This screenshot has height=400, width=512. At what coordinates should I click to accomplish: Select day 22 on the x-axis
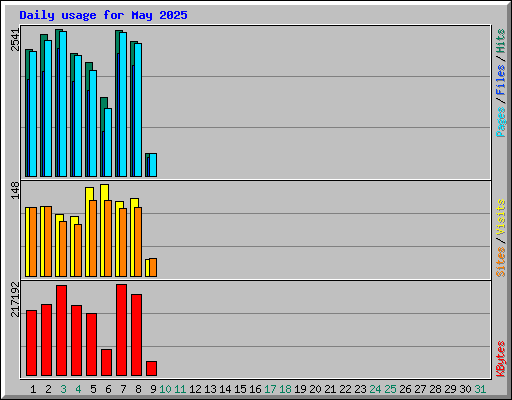coord(345,389)
